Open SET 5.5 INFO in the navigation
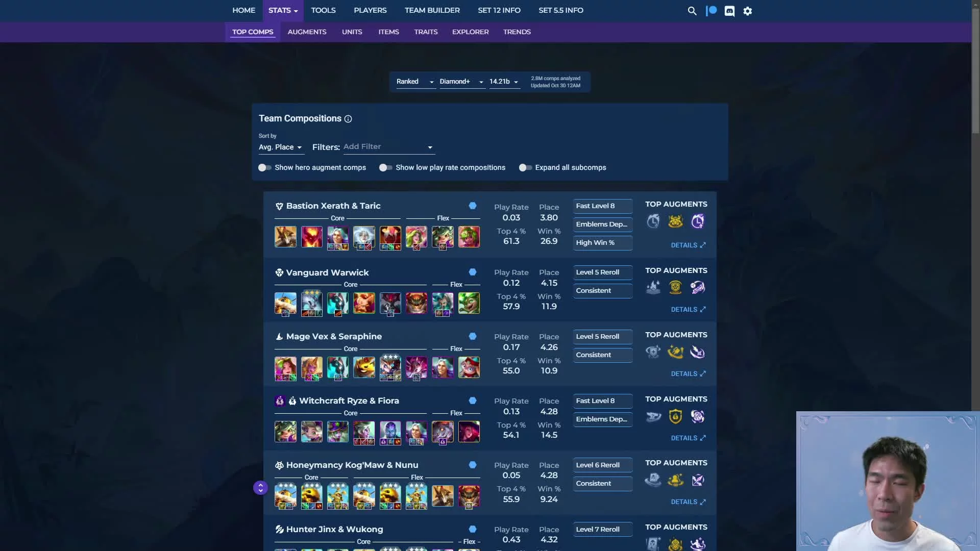 tap(560, 11)
